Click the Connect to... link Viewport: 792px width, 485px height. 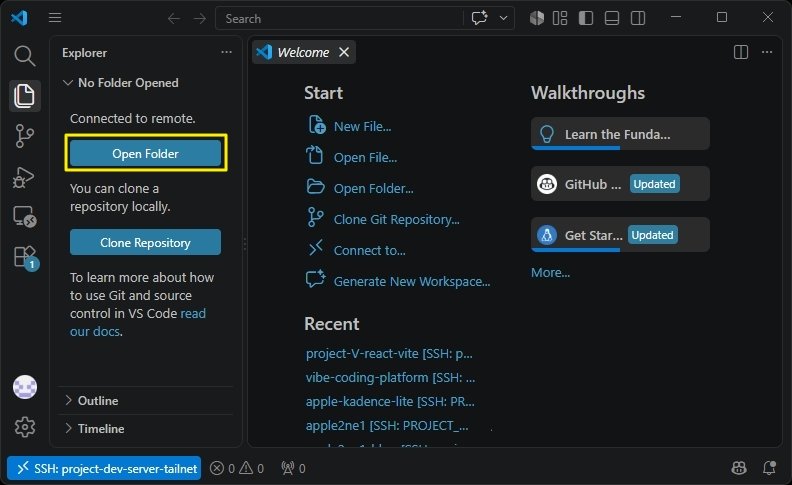[x=369, y=250]
